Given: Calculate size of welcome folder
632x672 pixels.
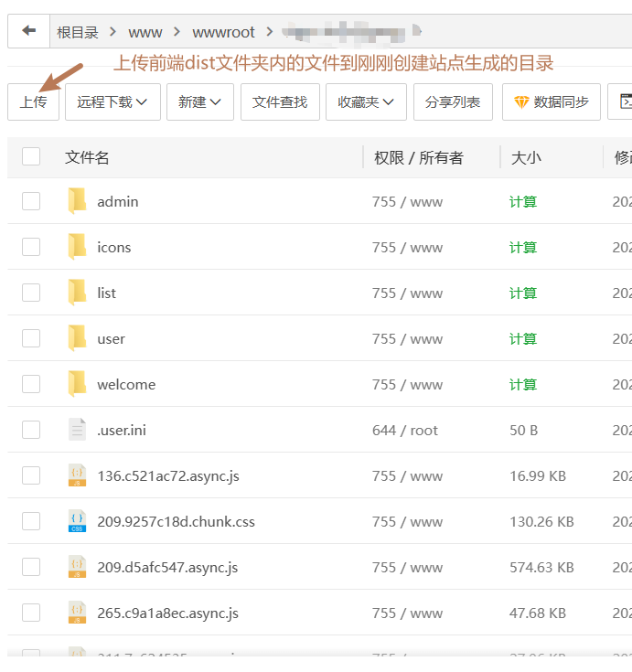Looking at the screenshot, I should coord(523,384).
